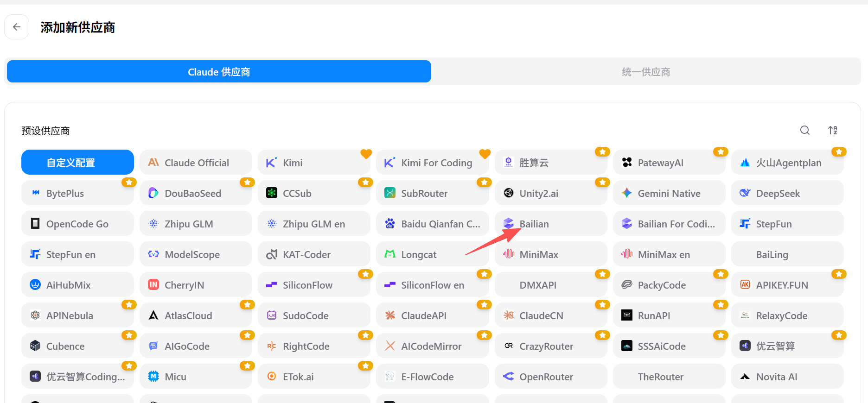Select the SSSAiCode provider
This screenshot has height=403, width=868.
[x=669, y=346]
